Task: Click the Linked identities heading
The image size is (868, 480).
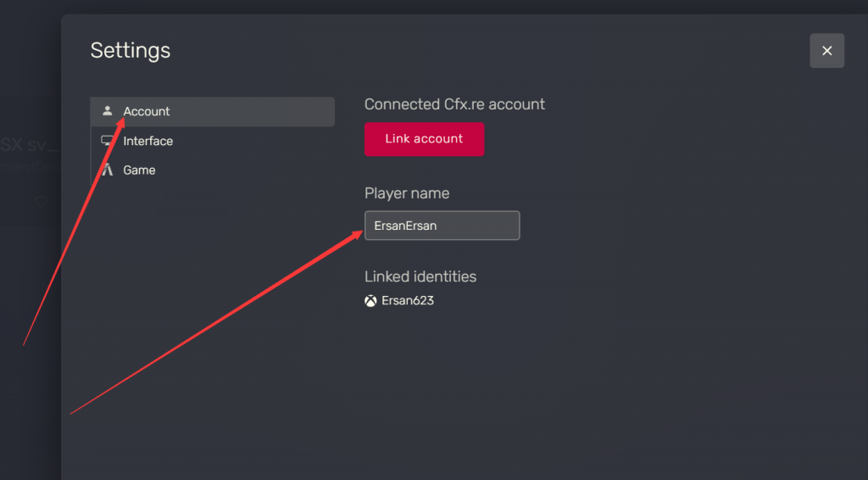Action: coord(420,276)
